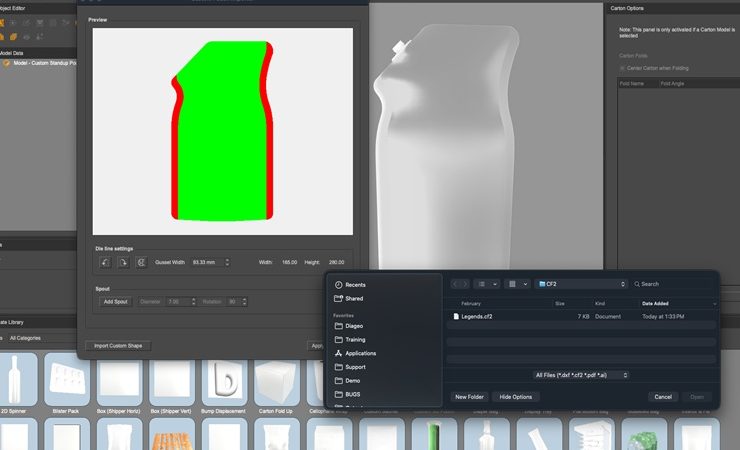Click the New Folder button
This screenshot has width=740, height=450.
click(x=469, y=397)
